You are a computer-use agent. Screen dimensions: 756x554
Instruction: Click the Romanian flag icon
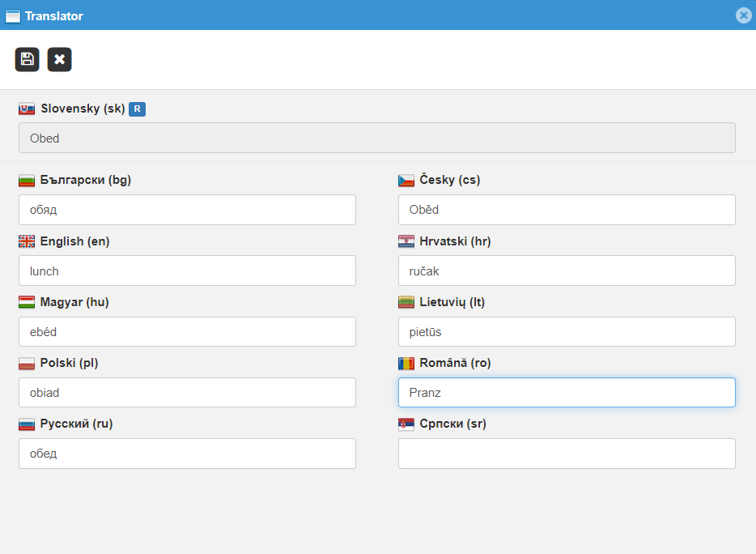pyautogui.click(x=406, y=364)
